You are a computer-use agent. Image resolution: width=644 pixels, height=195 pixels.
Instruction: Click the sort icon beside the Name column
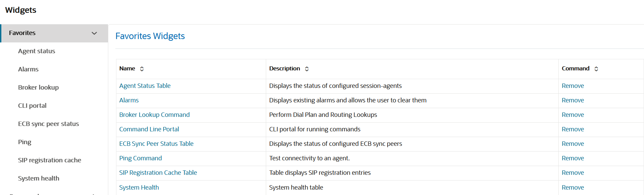click(x=142, y=68)
